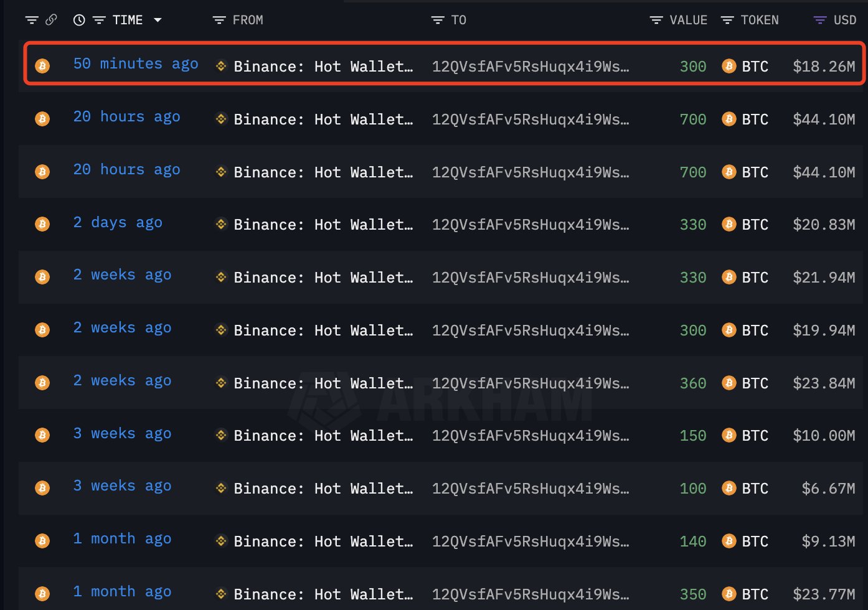Click the $18.26M USD amount

(x=824, y=66)
